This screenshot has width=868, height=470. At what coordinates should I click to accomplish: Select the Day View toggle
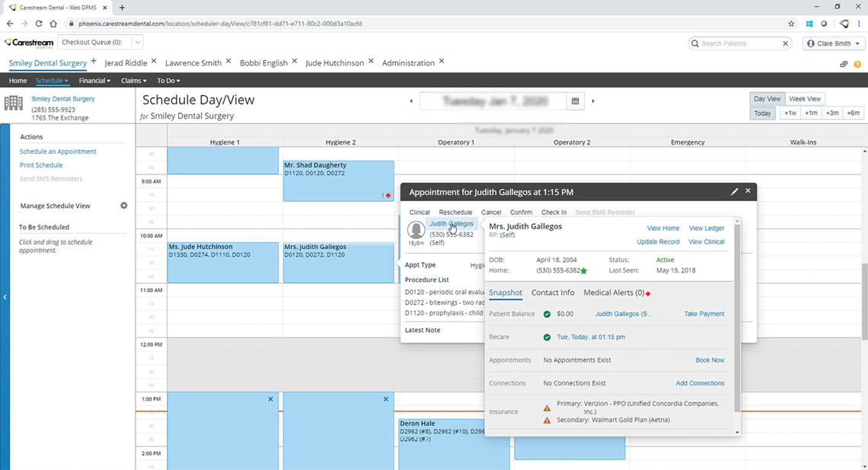(x=767, y=99)
